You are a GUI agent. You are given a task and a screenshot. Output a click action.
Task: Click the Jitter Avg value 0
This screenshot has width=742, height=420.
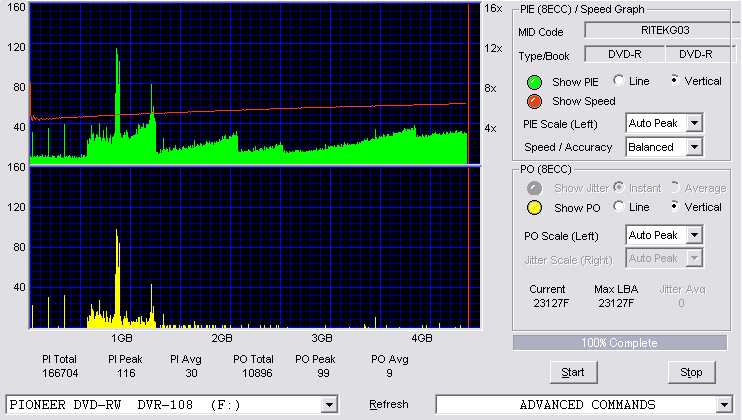click(681, 303)
